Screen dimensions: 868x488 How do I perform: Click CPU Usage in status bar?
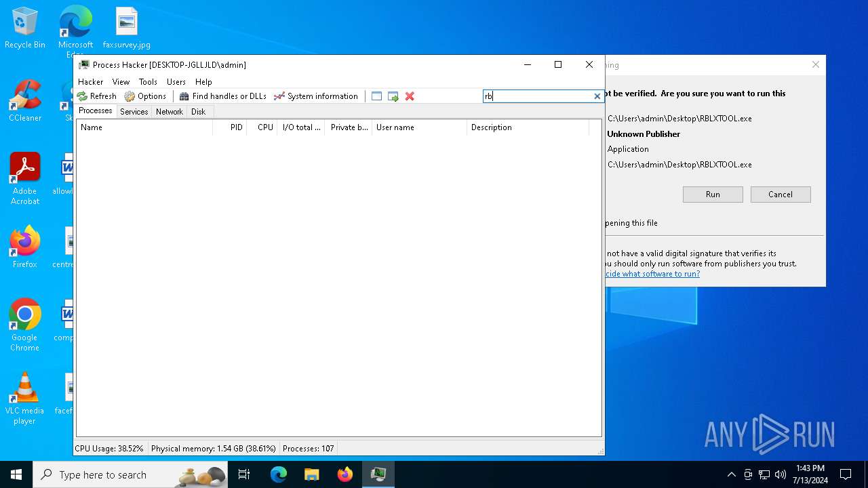point(109,449)
